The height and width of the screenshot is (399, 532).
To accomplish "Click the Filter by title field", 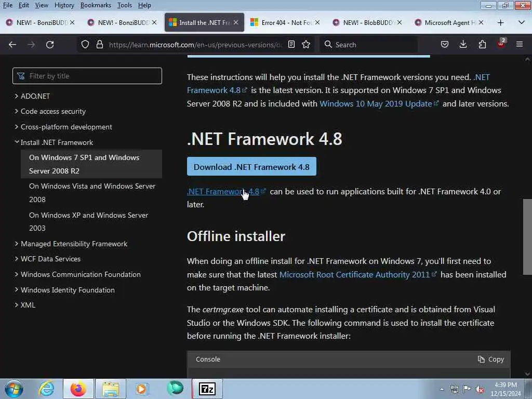I will point(87,76).
